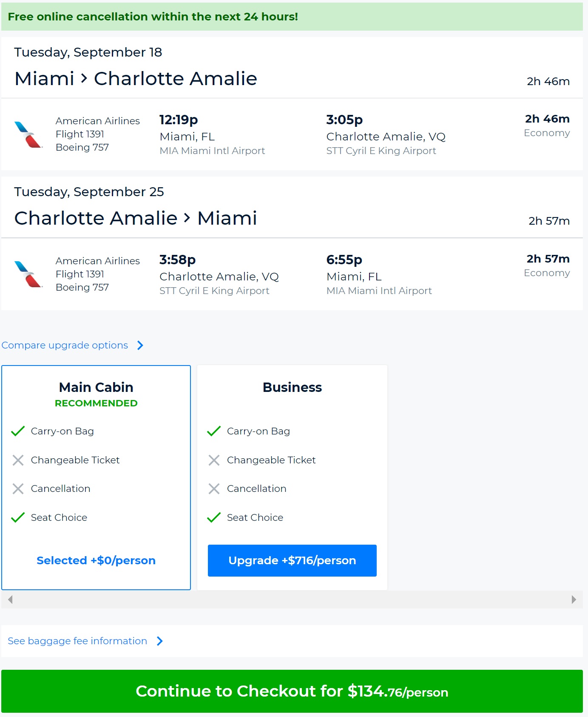Click Main Cabin Changeable Ticket X icon
The width and height of the screenshot is (588, 717).
tap(18, 460)
